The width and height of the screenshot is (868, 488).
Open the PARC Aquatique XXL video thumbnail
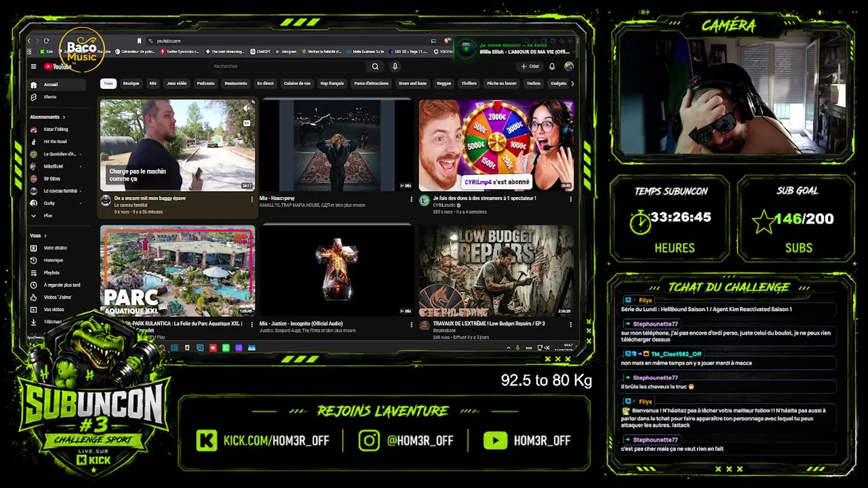coord(178,270)
